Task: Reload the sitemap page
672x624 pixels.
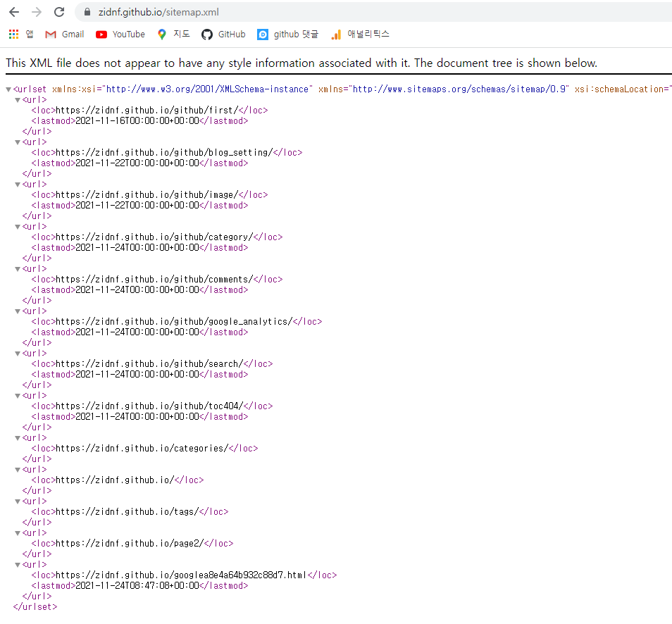Action: 59,12
